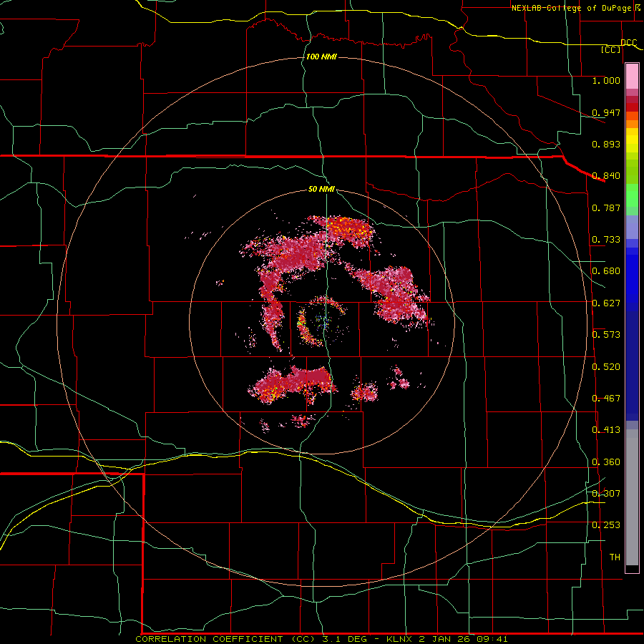Click the 0.307 scale value
The image size is (644, 644).
(x=606, y=494)
